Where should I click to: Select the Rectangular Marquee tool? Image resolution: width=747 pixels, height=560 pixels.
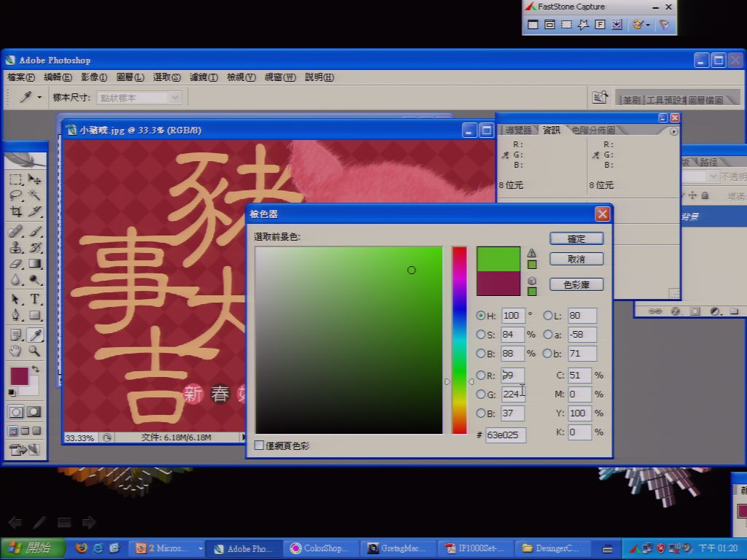(16, 179)
